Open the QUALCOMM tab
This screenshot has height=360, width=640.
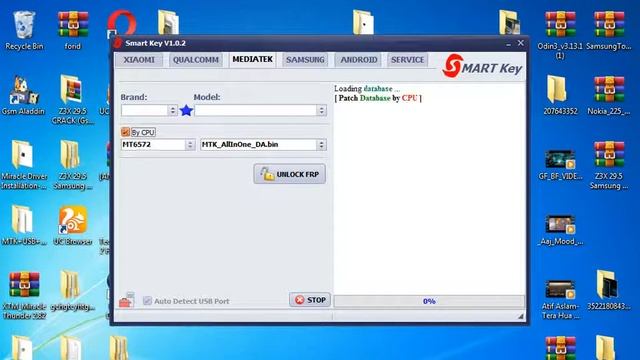[196, 60]
